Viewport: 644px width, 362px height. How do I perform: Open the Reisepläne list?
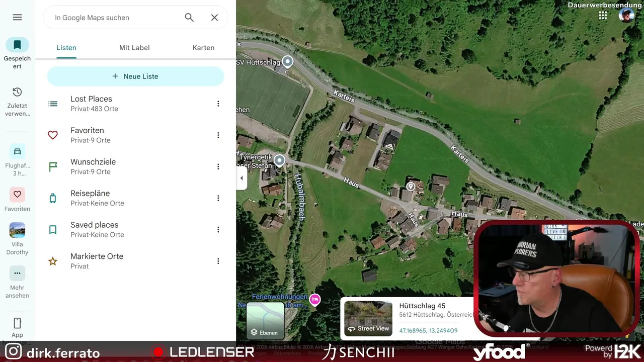(x=135, y=198)
